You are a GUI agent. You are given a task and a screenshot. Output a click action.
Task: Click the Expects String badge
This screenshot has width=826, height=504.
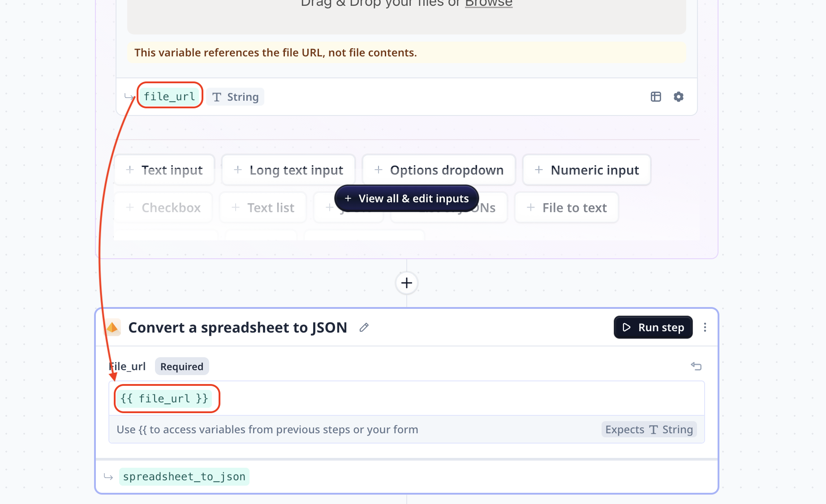[x=649, y=429]
